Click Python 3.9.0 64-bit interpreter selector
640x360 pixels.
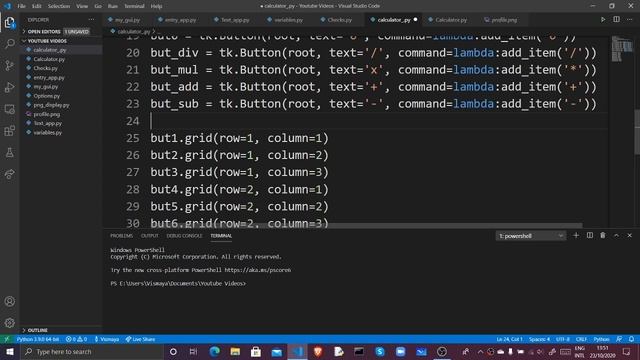pos(38,339)
